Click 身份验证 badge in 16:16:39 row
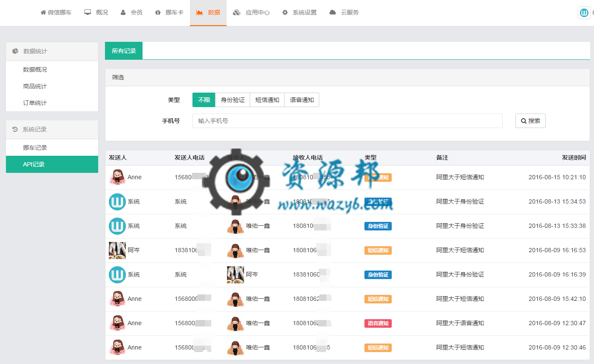The width and height of the screenshot is (594, 364). pos(378,275)
